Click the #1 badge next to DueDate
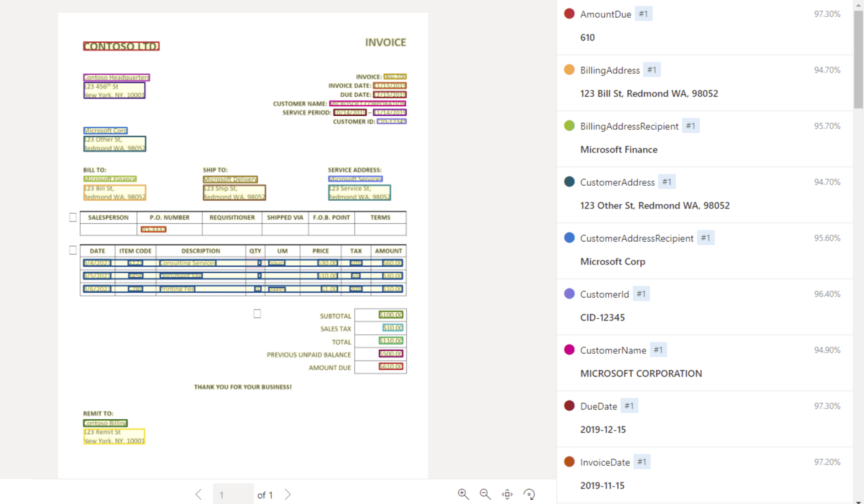This screenshot has width=864, height=504. pos(629,406)
